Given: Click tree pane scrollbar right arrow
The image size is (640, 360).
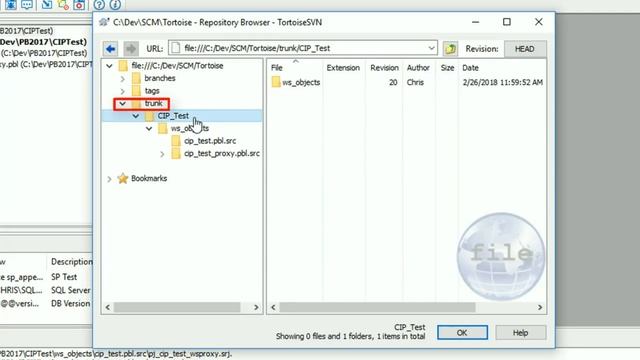Looking at the screenshot, I should pyautogui.click(x=256, y=307).
